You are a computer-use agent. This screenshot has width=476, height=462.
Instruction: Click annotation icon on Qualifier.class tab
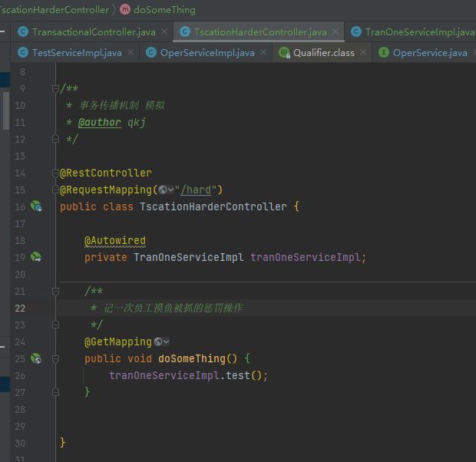pos(284,52)
